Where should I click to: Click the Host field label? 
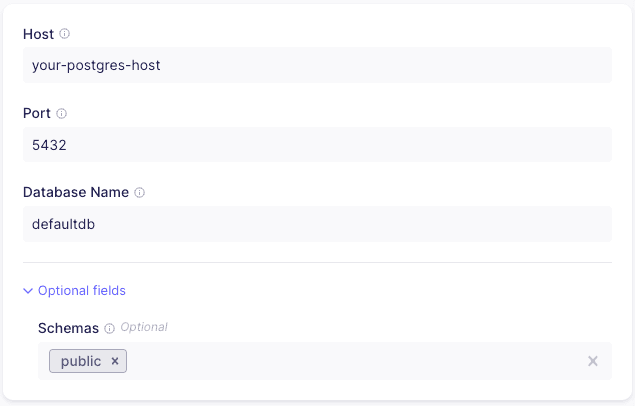(x=38, y=34)
